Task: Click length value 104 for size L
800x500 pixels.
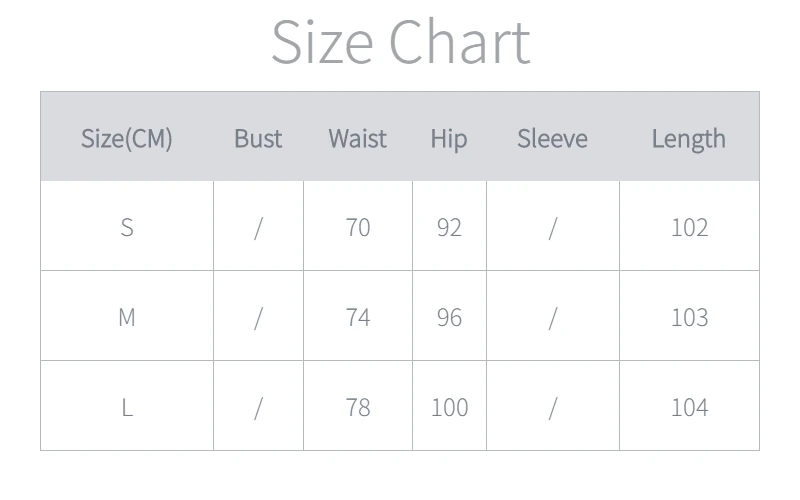Action: coord(689,407)
